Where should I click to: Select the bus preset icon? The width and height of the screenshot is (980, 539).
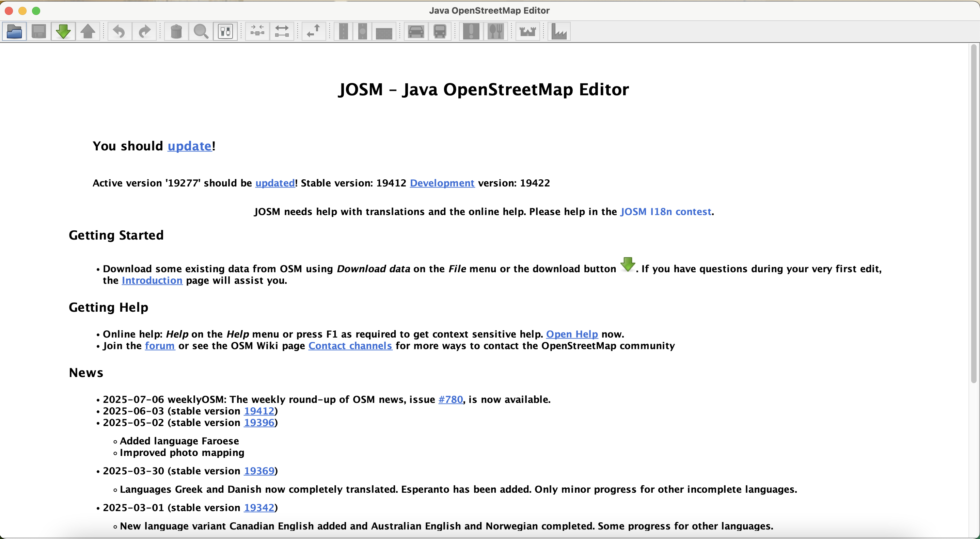click(x=440, y=32)
